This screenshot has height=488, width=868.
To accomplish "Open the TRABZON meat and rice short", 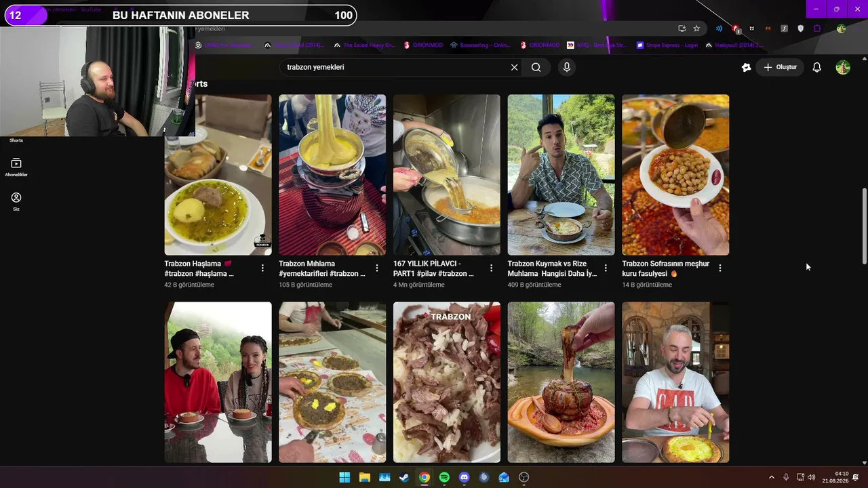I will [x=447, y=382].
